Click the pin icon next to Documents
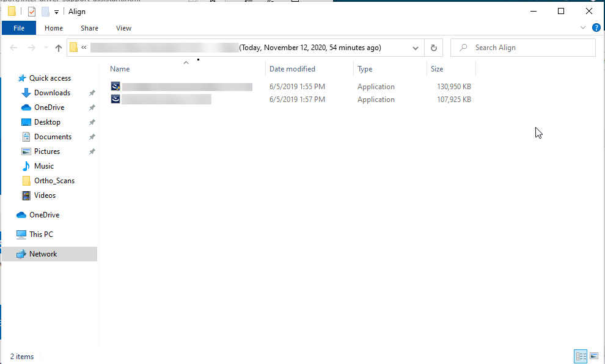This screenshot has height=364, width=605. [92, 137]
